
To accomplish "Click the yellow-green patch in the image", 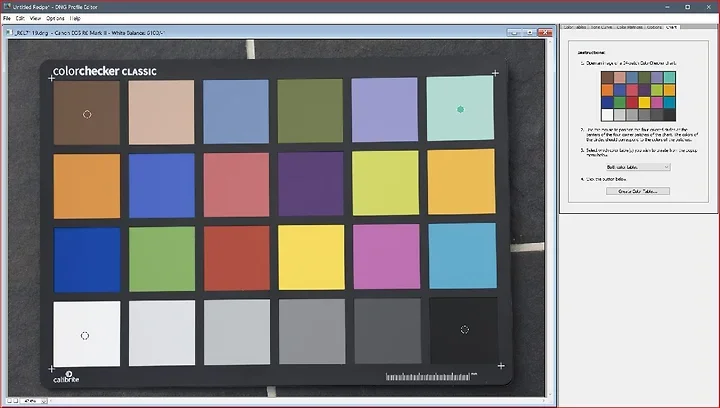I will pyautogui.click(x=385, y=183).
